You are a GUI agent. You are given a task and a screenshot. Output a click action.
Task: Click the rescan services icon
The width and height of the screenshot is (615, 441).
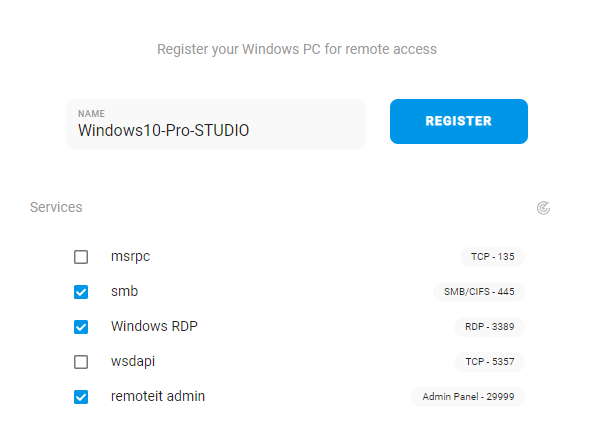543,208
